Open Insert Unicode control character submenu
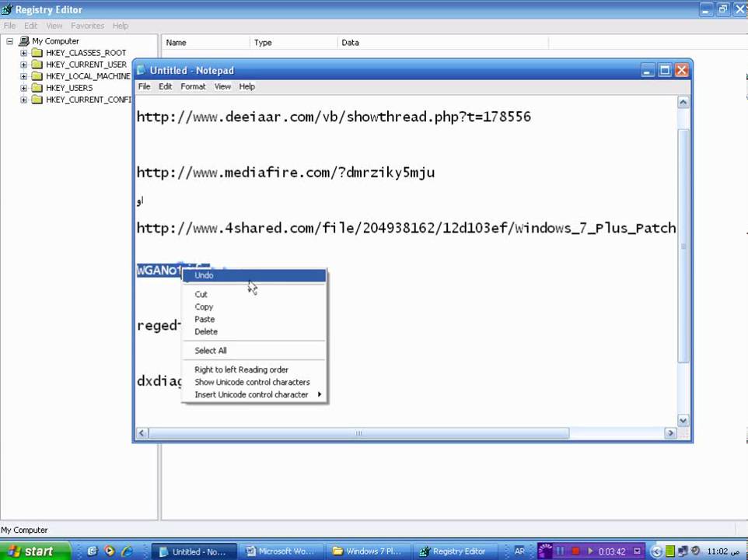 (254, 394)
